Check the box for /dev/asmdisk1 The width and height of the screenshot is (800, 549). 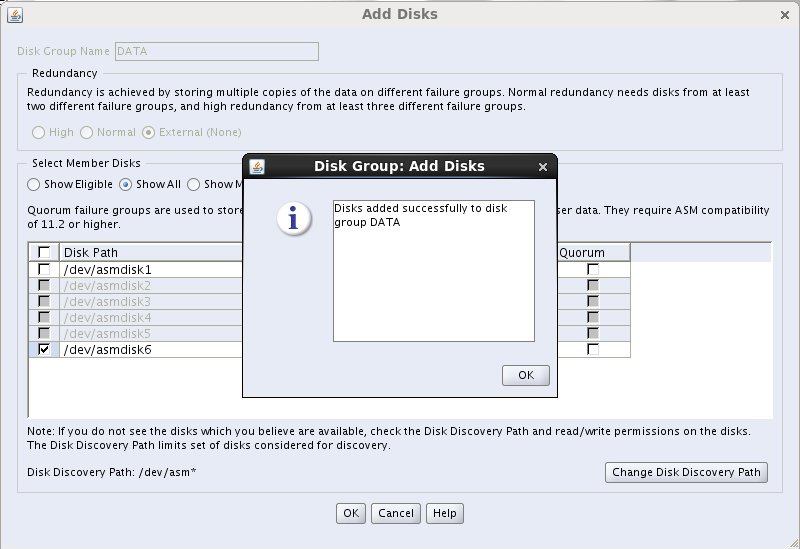(x=44, y=270)
